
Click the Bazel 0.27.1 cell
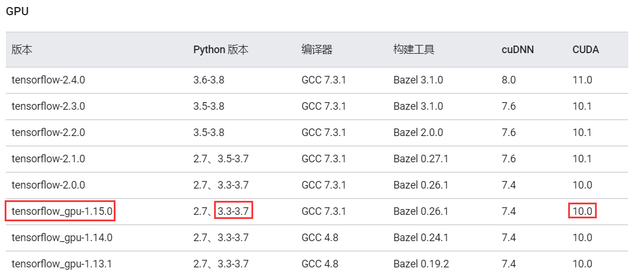tap(421, 159)
